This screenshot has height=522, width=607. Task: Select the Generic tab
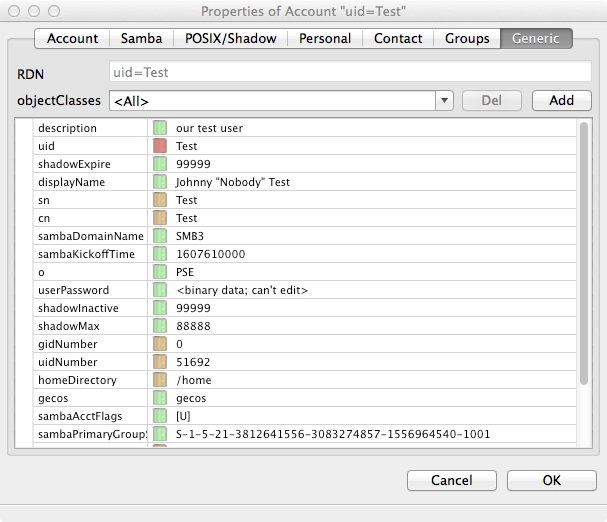point(536,38)
